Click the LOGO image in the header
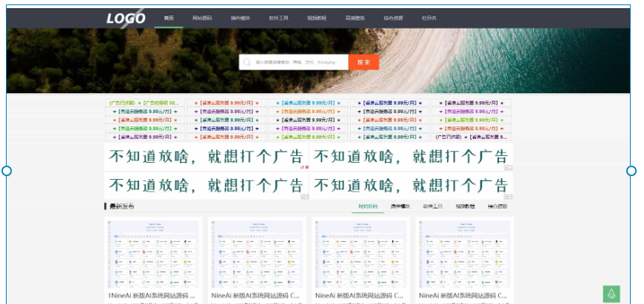This screenshot has width=644, height=304. (x=125, y=18)
